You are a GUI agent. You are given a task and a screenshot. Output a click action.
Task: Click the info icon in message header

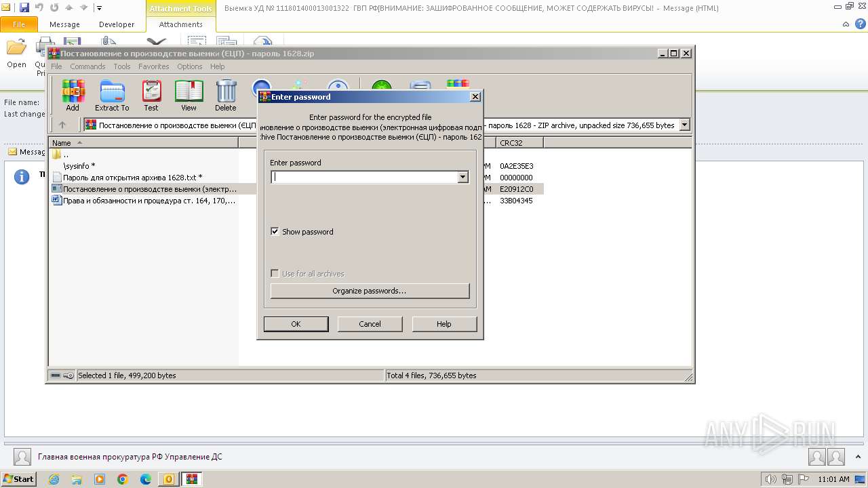pos(22,177)
